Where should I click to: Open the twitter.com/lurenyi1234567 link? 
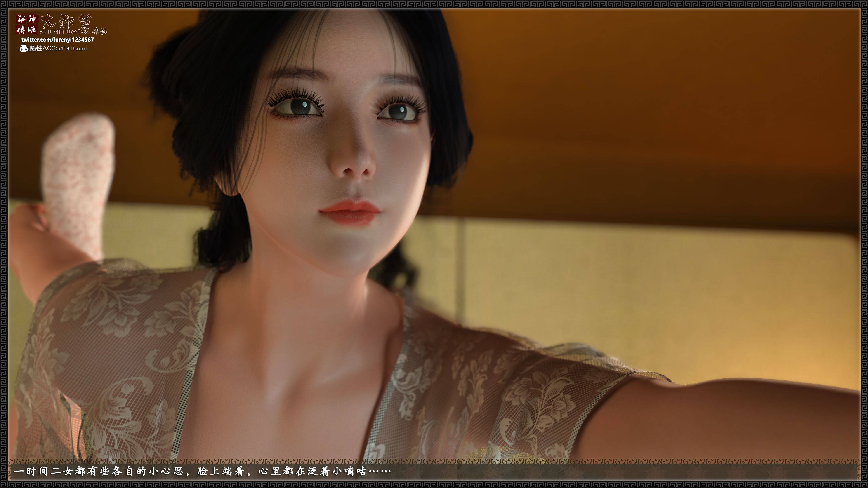(58, 40)
